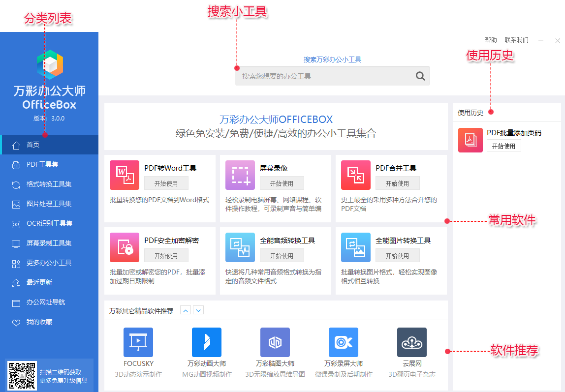
Task: Focus the 搜索您想要的办公工具 search field
Action: (325, 76)
